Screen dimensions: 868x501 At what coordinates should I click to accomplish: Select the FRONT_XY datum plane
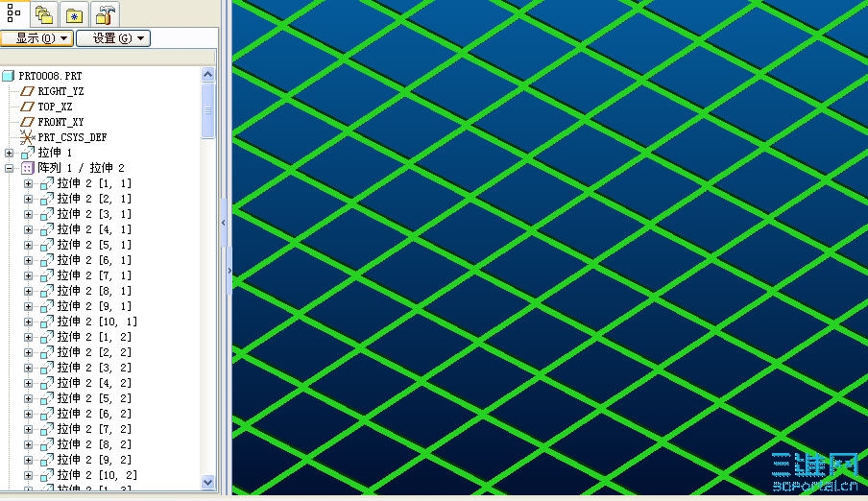pyautogui.click(x=60, y=122)
